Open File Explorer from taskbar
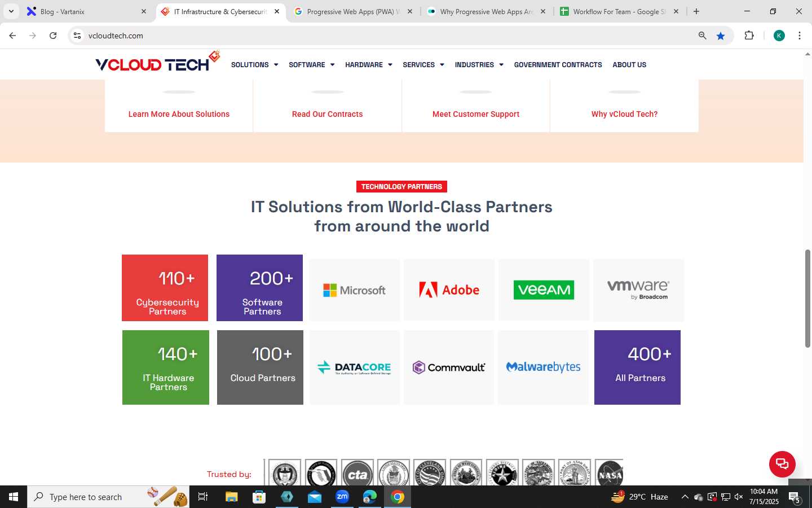This screenshot has width=812, height=508. coord(231,497)
